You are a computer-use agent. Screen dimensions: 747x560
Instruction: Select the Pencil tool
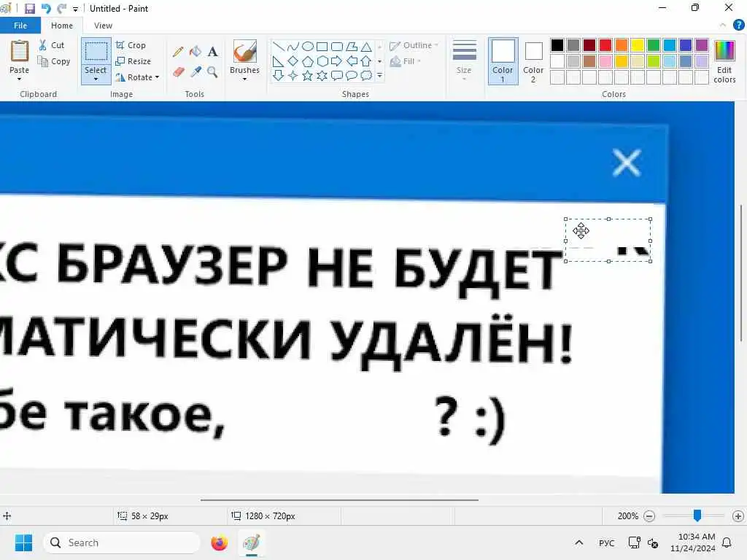pos(178,52)
